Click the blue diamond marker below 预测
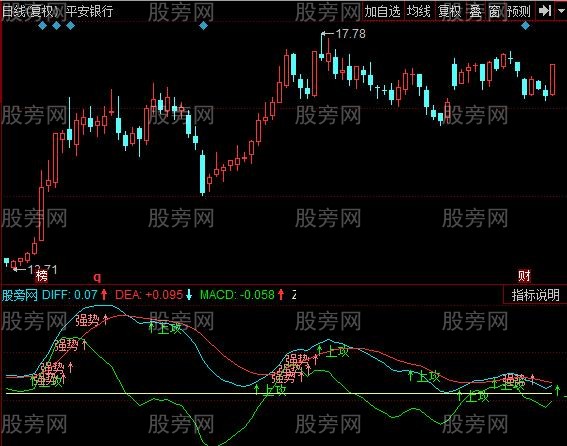This screenshot has height=446, width=567. (525, 26)
